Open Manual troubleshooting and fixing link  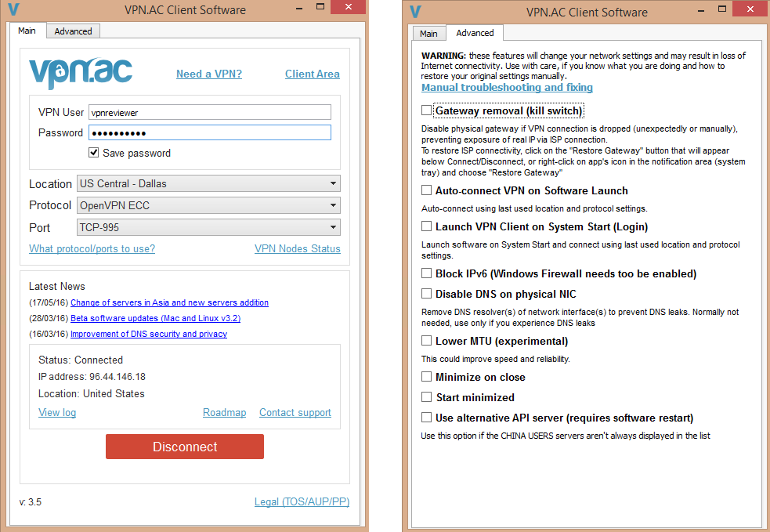pyautogui.click(x=508, y=88)
